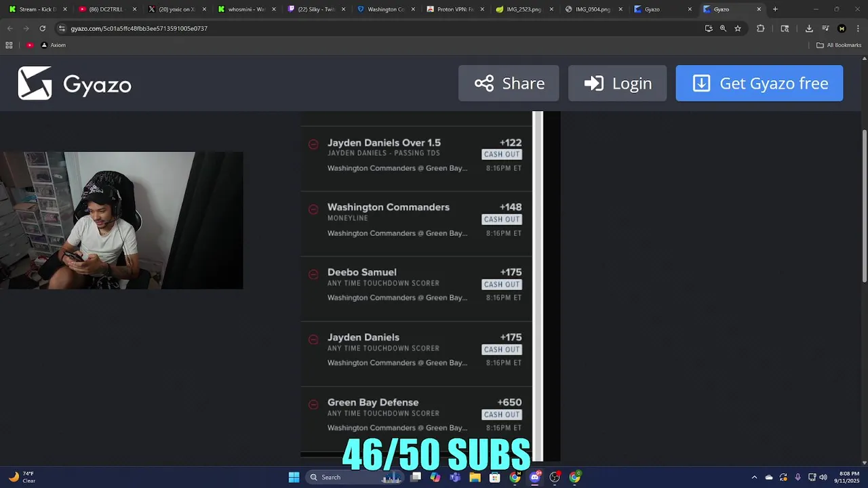This screenshot has height=488, width=868.
Task: Click the +650 odds text
Action: tap(509, 403)
